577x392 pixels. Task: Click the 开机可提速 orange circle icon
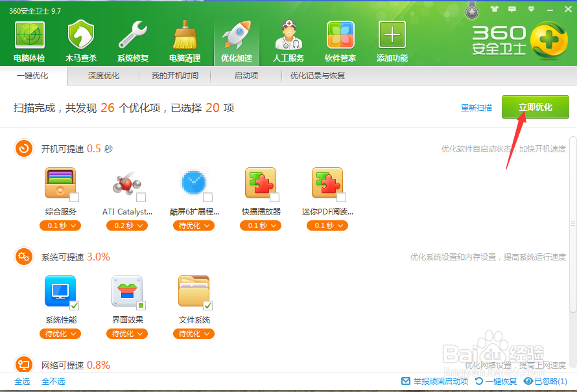coord(24,148)
